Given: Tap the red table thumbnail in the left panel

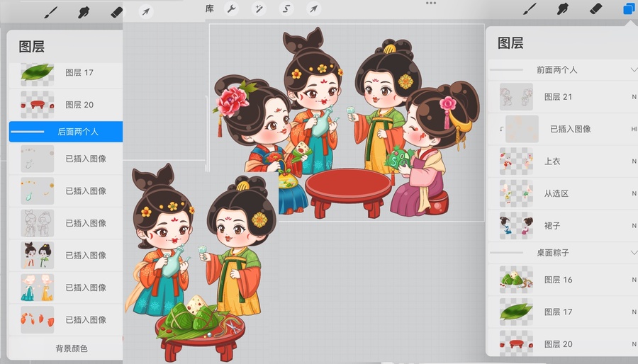Looking at the screenshot, I should (x=37, y=105).
